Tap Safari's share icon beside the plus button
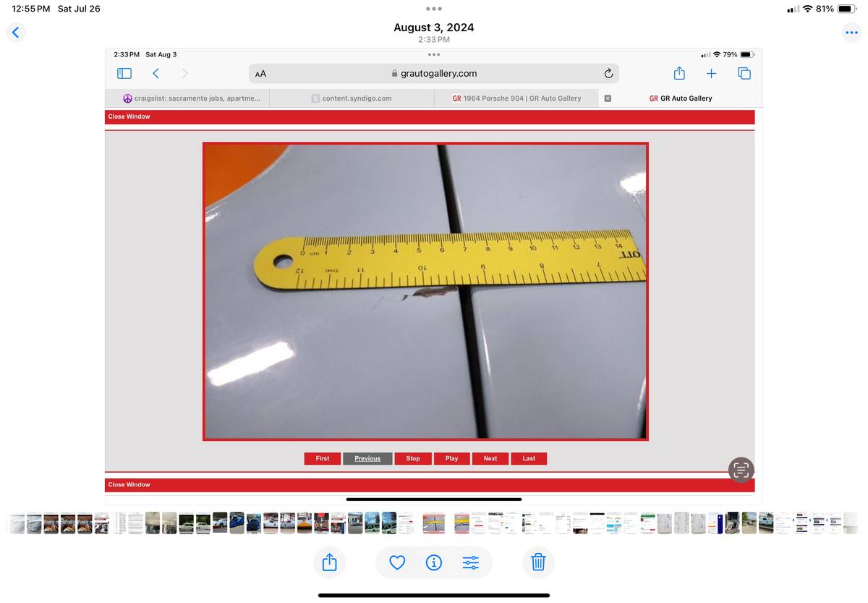Viewport: 868px width, 603px height. pos(678,73)
